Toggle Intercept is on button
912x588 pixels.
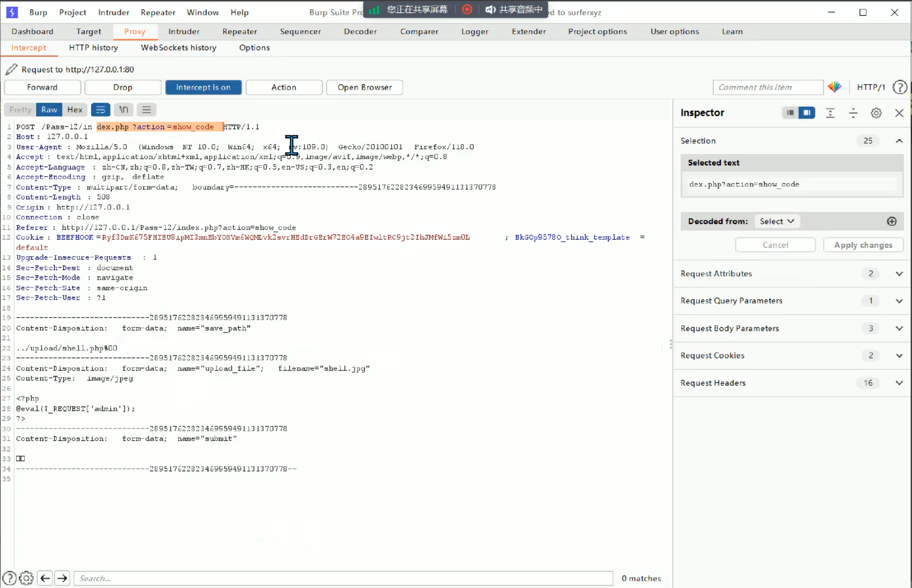click(x=203, y=87)
